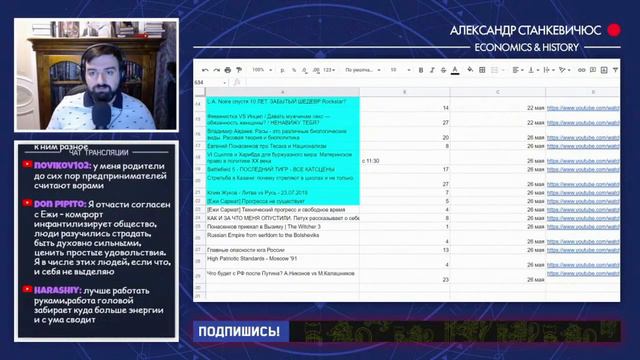Select cell '[Ежи Сармат] Прогресса не существует'

(282, 201)
